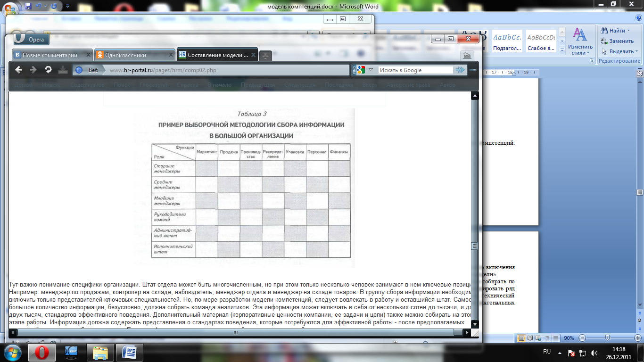The height and width of the screenshot is (362, 644).
Task: Switch to the Новые комментарии tab
Action: click(x=52, y=55)
